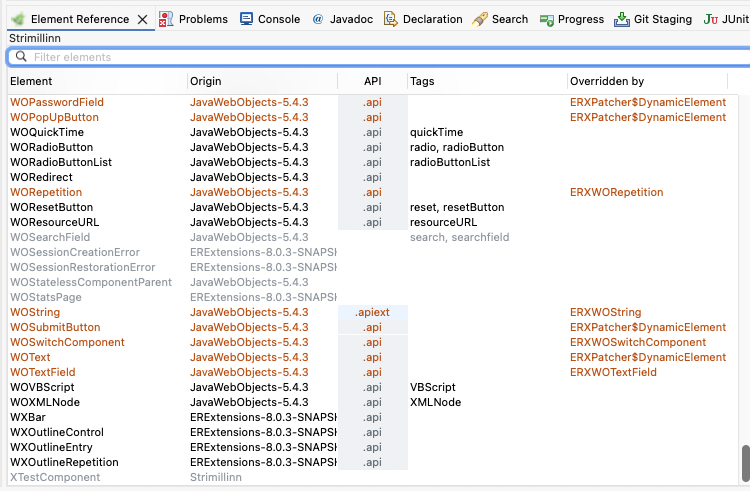Switch to the Problems tab
750x491 pixels.
(x=193, y=19)
